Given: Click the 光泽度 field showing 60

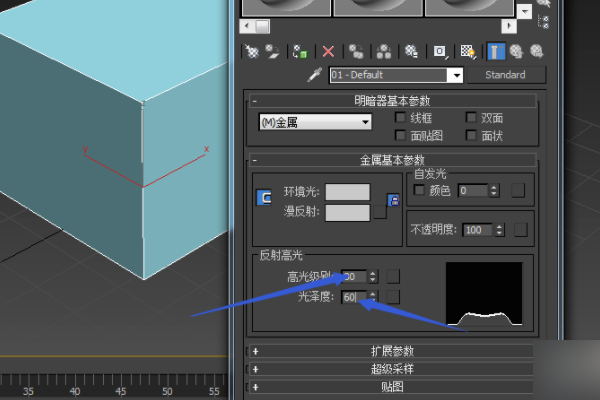Looking at the screenshot, I should pos(354,297).
